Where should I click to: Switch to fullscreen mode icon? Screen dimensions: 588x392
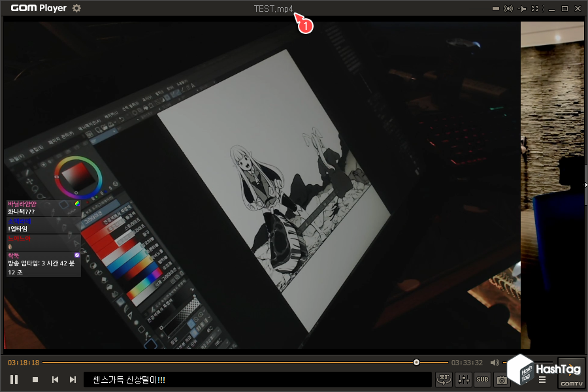[x=535, y=8]
